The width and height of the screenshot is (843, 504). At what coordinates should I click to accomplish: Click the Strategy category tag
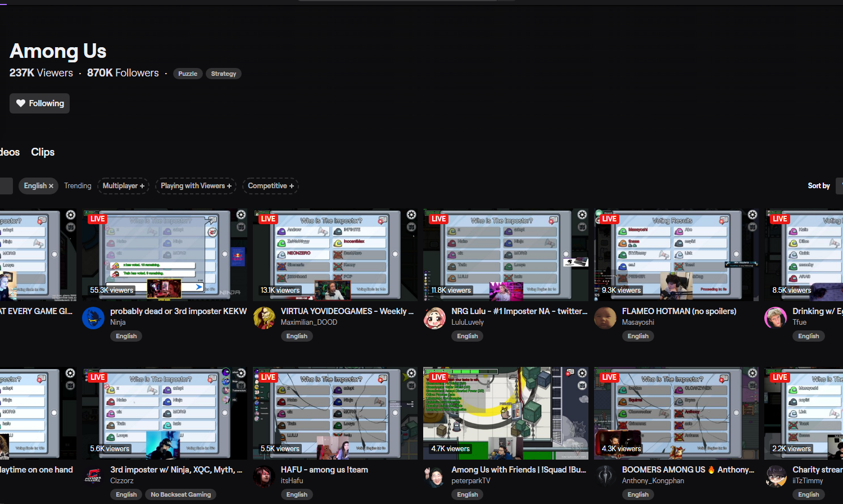(x=223, y=74)
